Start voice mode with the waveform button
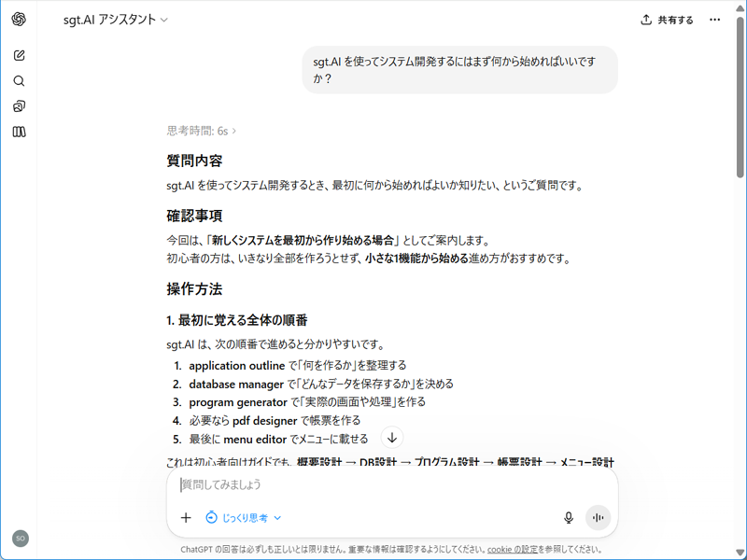Image resolution: width=747 pixels, height=560 pixels. 598,518
